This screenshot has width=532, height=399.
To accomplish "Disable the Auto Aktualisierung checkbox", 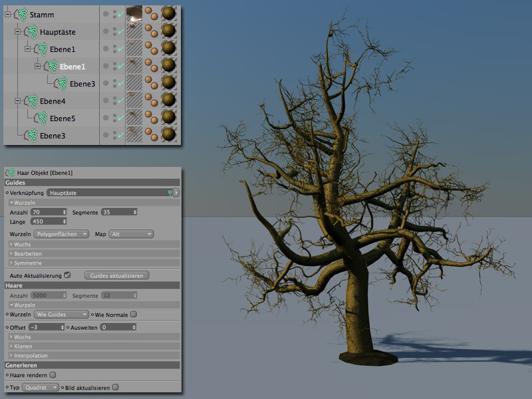I will [x=67, y=275].
